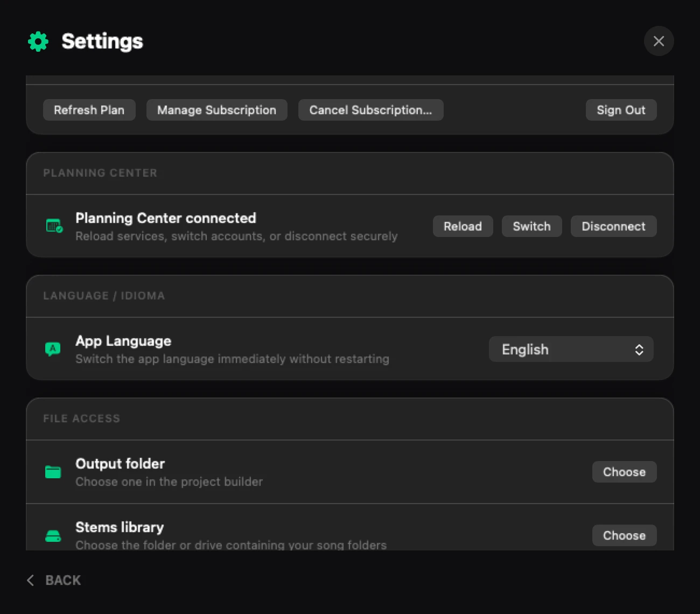Click the 'App Language' label
This screenshot has width=700, height=614.
point(123,341)
